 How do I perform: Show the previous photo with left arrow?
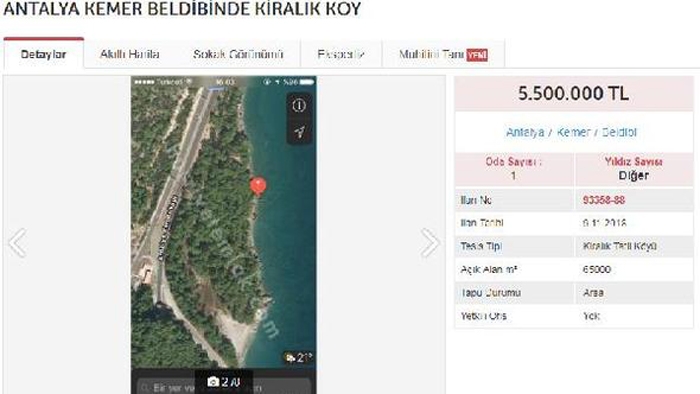(17, 243)
